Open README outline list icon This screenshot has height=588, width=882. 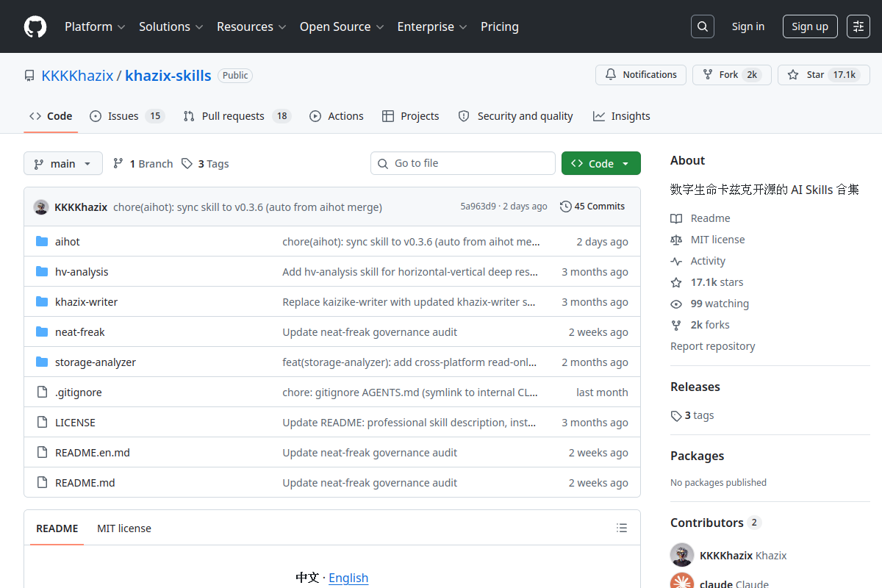(x=622, y=528)
